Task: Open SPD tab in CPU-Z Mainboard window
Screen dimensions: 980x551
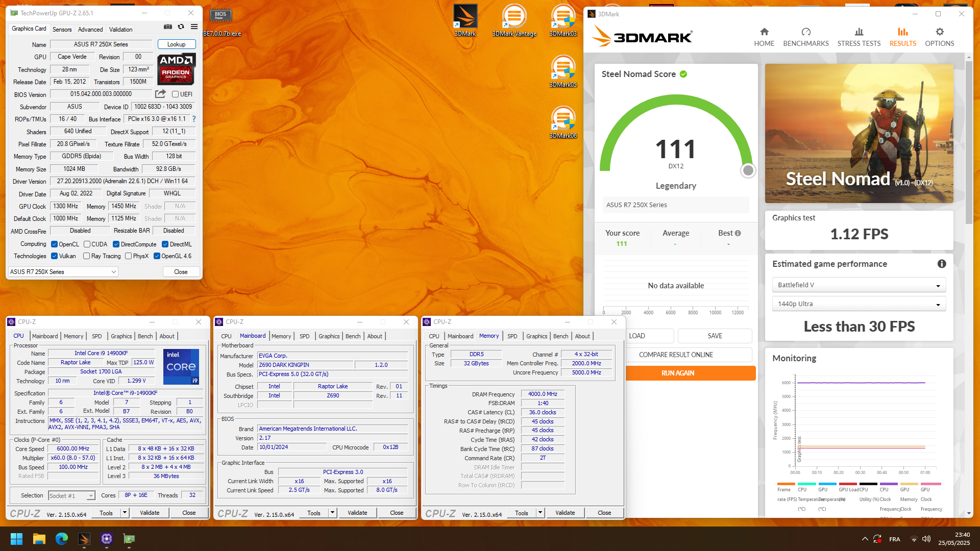Action: pos(305,336)
